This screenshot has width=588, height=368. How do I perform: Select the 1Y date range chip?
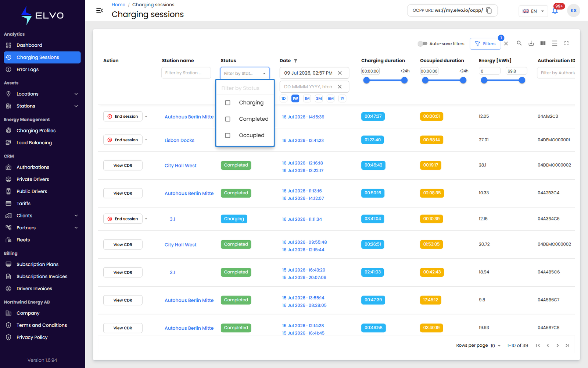[x=342, y=98]
